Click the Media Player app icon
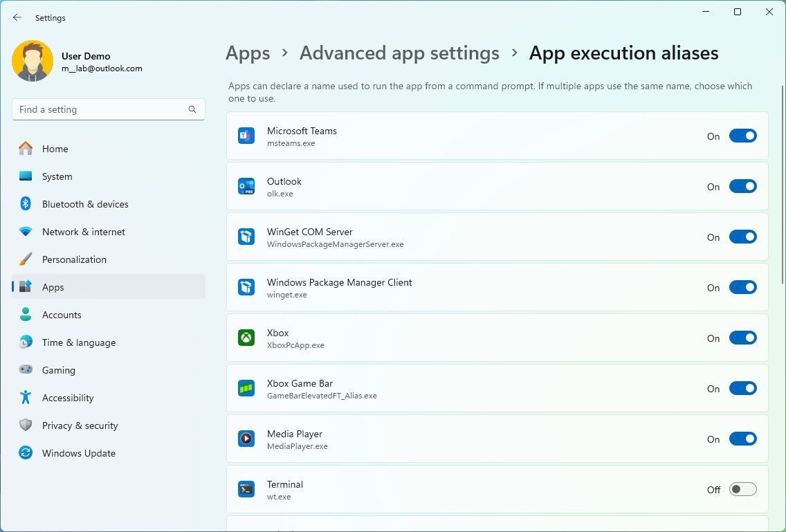 pos(246,439)
